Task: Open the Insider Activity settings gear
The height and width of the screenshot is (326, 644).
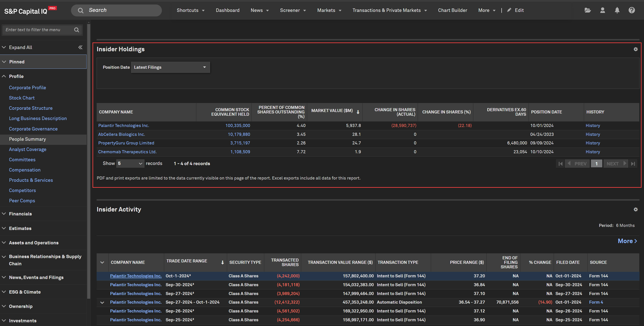Action: [636, 209]
